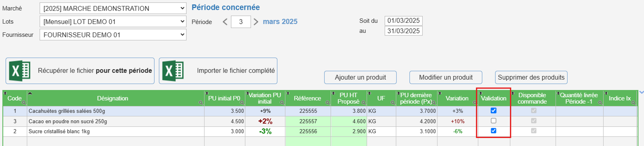Uncheck Validation for Cacahuètes grillées salées
Viewport: 644px width, 146px height.
pyautogui.click(x=493, y=110)
